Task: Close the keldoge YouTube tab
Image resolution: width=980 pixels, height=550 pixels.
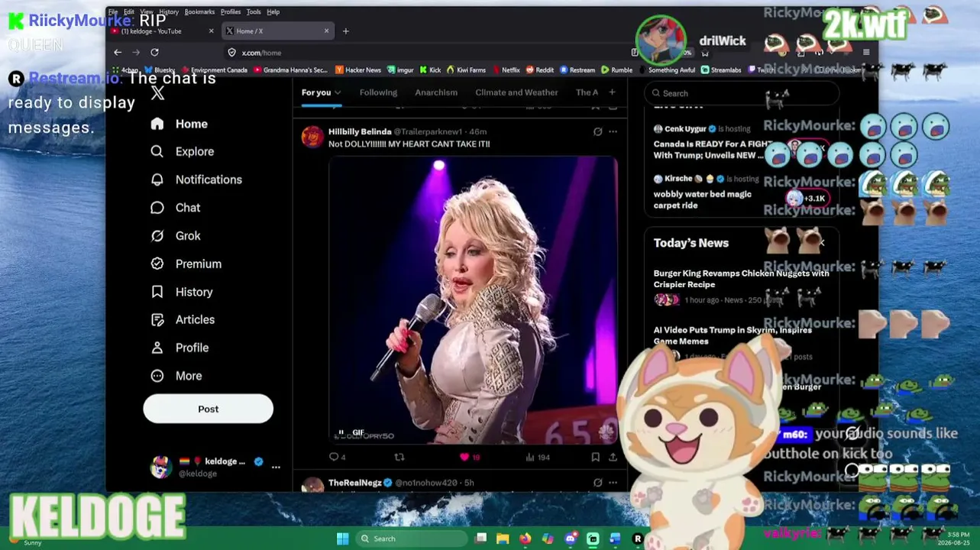Action: click(211, 31)
